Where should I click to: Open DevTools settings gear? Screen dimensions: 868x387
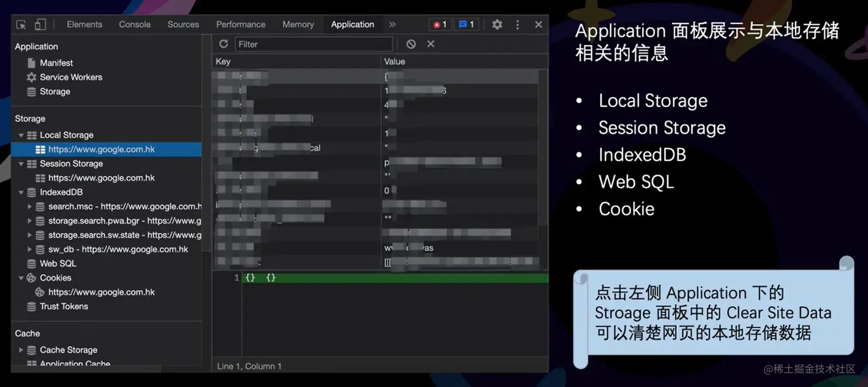click(x=497, y=25)
